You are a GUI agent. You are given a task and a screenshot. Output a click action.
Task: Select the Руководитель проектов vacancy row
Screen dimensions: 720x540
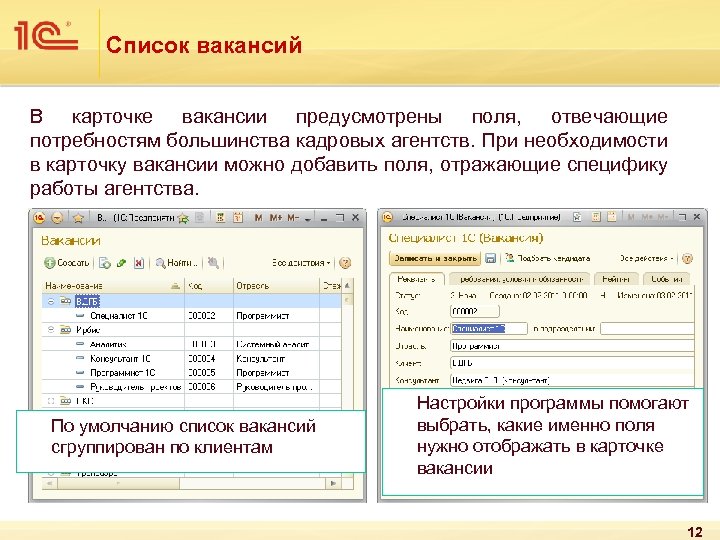click(x=191, y=387)
